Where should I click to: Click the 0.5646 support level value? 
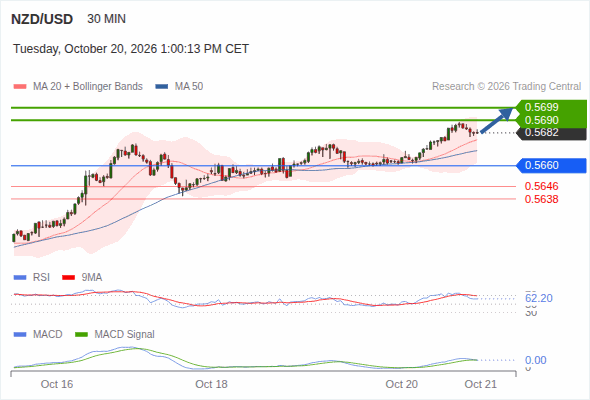pyautogui.click(x=541, y=186)
